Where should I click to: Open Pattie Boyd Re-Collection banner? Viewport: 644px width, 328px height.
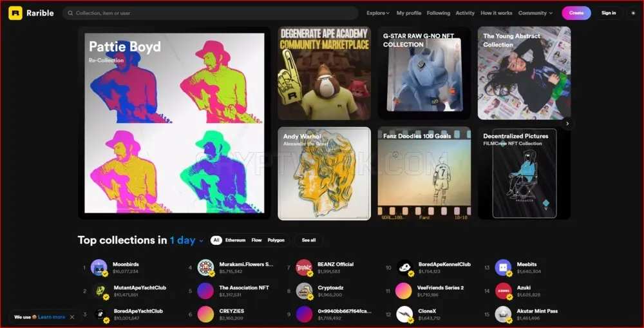click(175, 123)
